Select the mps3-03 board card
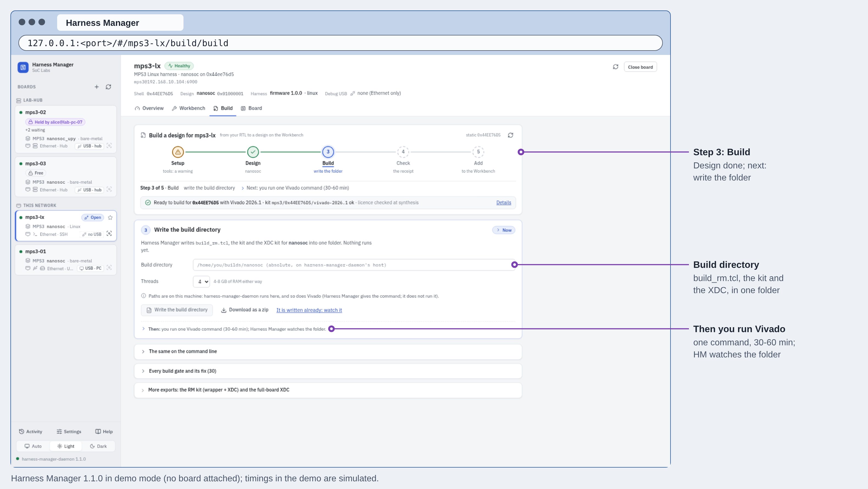 click(x=66, y=177)
